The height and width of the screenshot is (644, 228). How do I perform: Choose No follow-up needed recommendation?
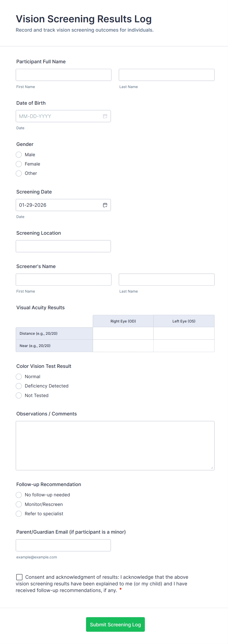(18, 495)
